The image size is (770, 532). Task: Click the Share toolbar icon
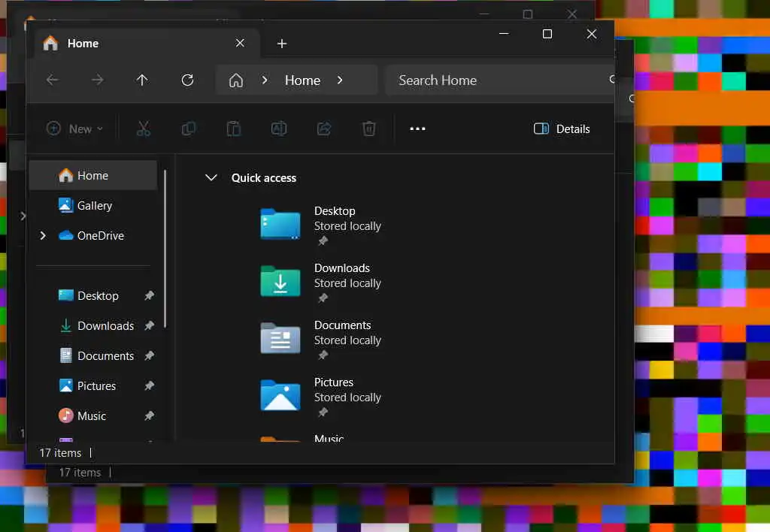(324, 128)
